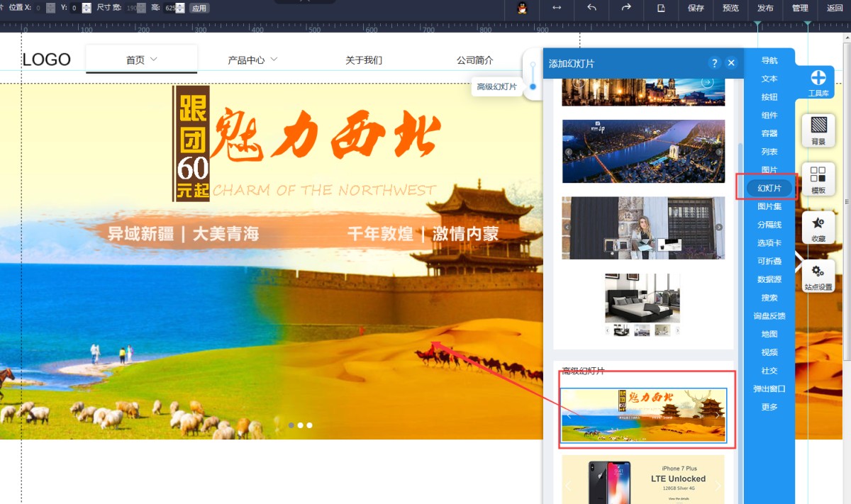
Task: Select the iPhone 7 Plus slideshow thumbnail
Action: [643, 479]
